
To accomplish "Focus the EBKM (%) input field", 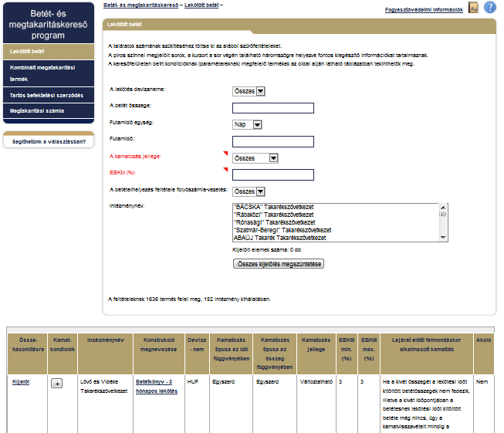I will click(273, 175).
